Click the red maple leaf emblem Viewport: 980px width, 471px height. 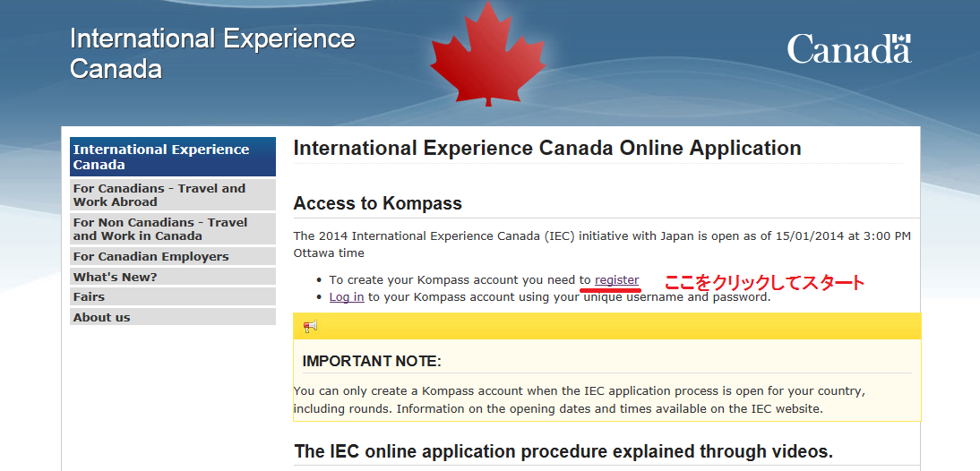487,56
